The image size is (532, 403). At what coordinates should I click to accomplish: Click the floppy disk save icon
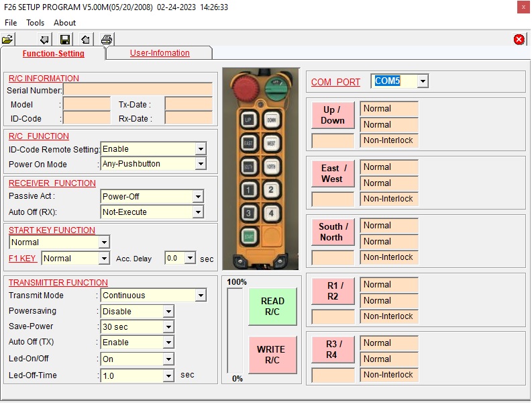click(65, 40)
